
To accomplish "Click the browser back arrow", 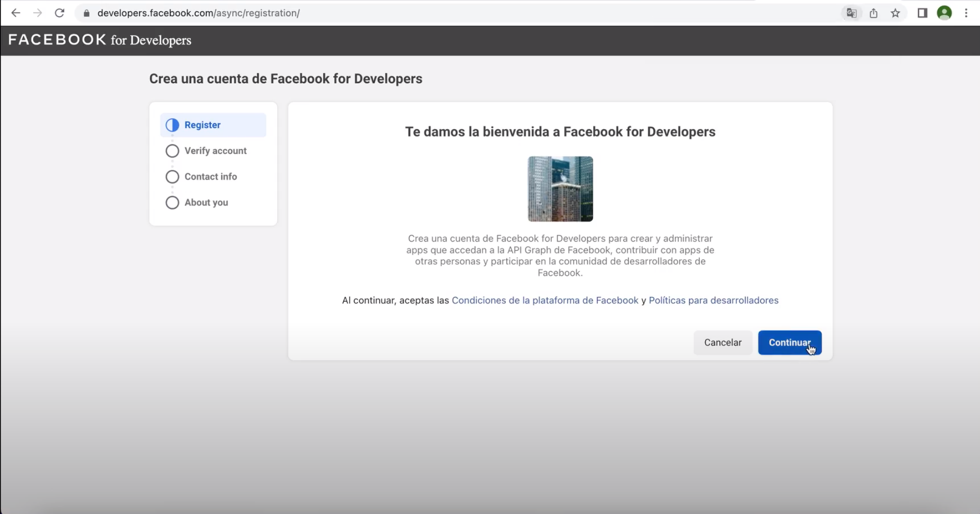I will 16,13.
